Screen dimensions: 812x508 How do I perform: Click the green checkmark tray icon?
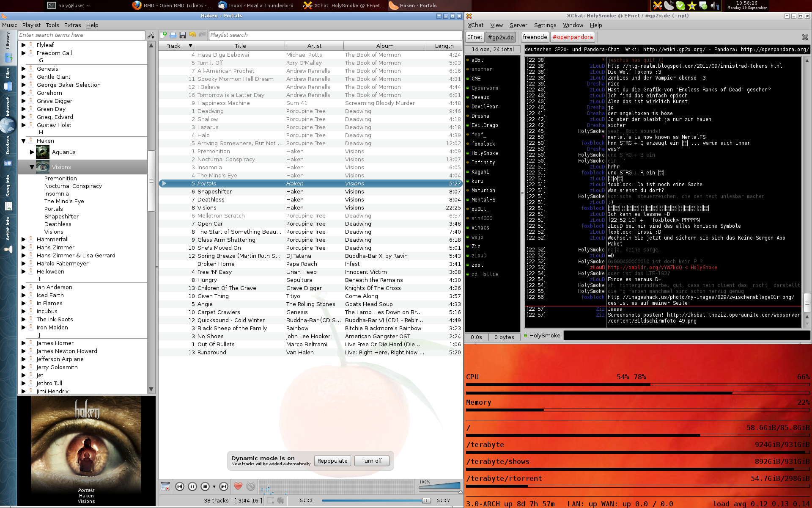click(680, 6)
